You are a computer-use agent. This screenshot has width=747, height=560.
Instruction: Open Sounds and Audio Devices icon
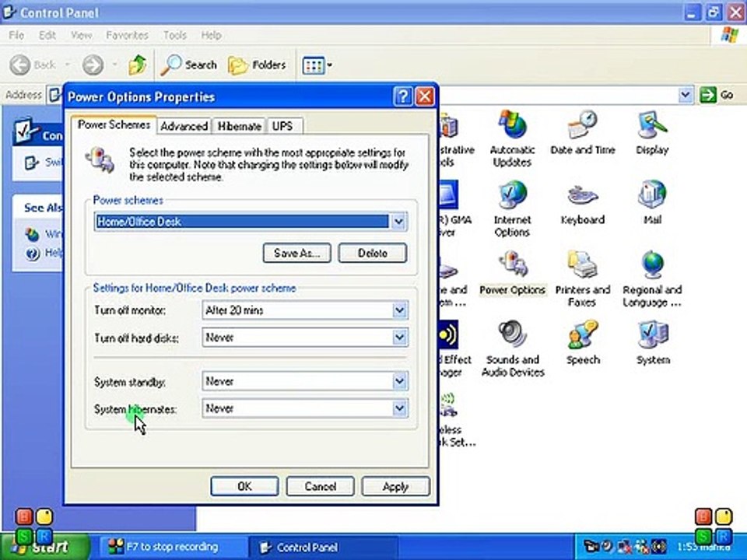coord(512,348)
